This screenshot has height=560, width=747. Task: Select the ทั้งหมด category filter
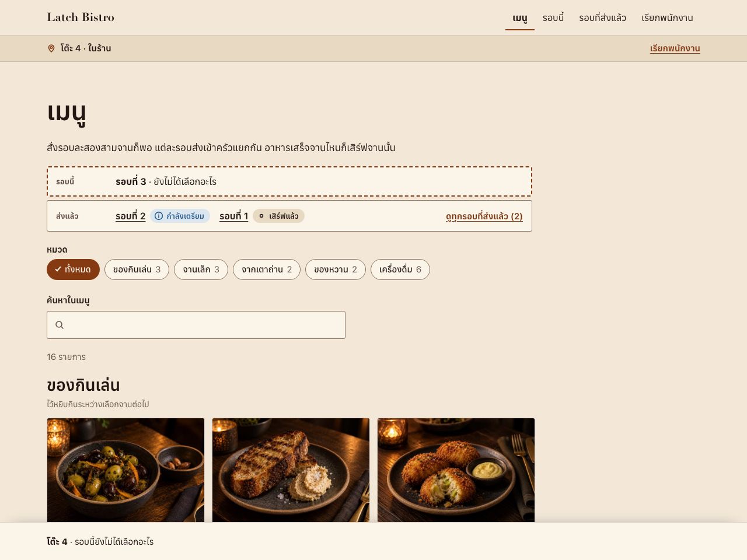click(73, 269)
